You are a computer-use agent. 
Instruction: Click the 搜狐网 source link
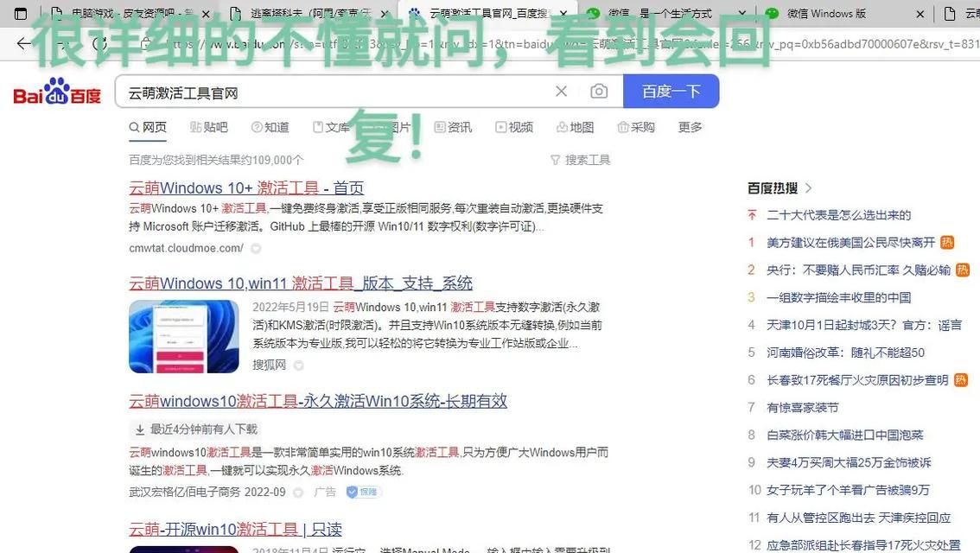point(270,365)
